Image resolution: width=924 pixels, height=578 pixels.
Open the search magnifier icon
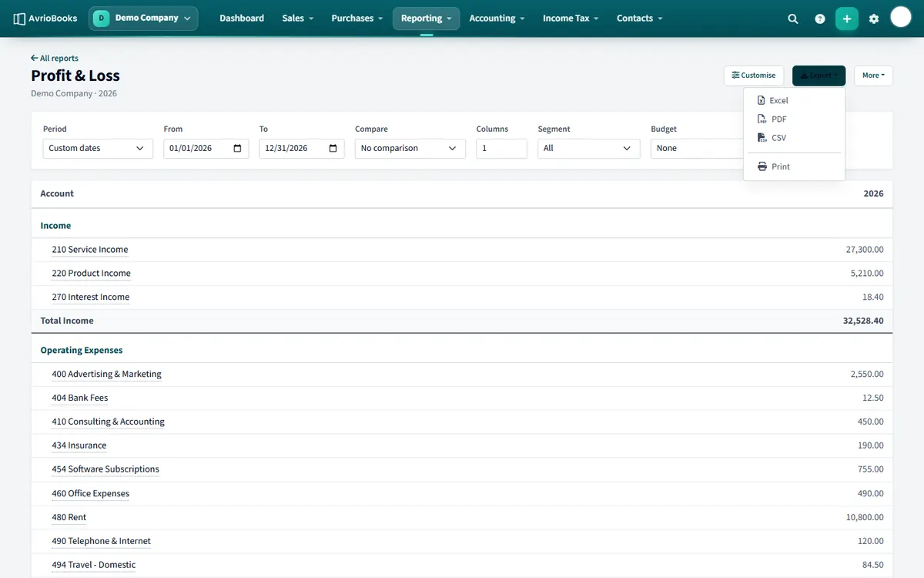(793, 18)
